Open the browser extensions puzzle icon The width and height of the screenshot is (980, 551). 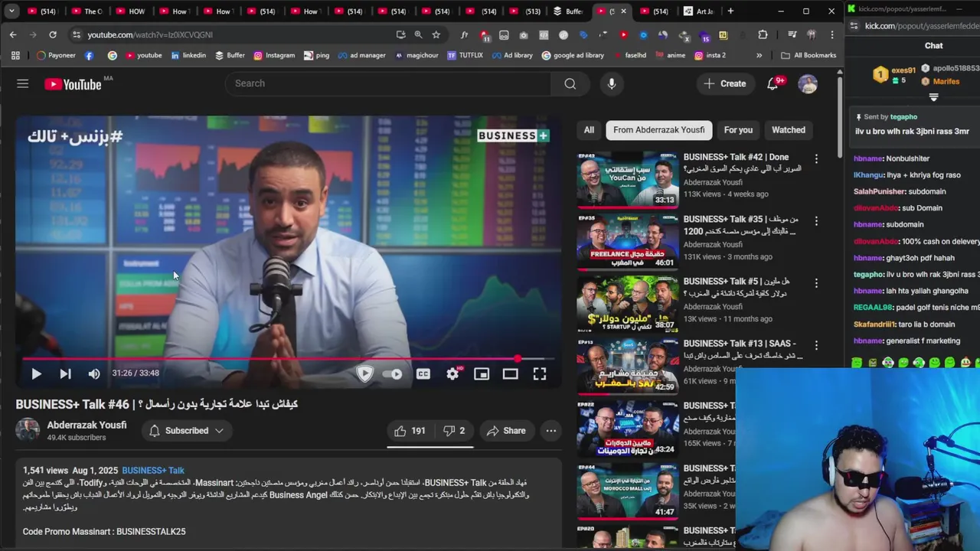coord(763,34)
